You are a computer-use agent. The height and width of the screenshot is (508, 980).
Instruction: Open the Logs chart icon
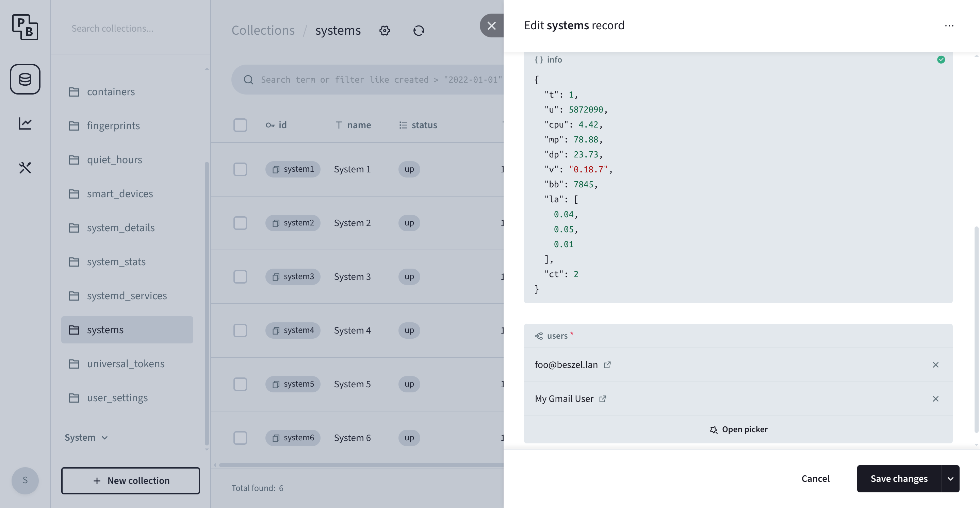(x=25, y=123)
